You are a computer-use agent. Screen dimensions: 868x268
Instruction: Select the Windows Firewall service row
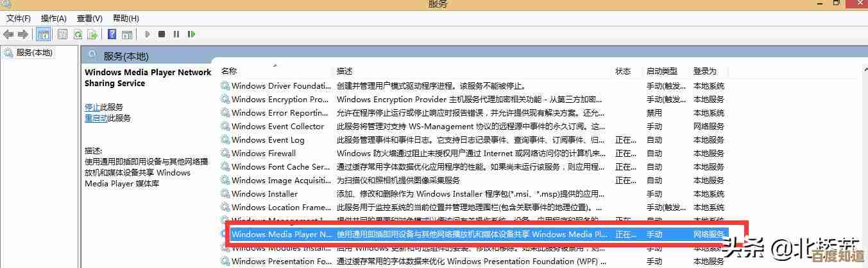click(264, 154)
